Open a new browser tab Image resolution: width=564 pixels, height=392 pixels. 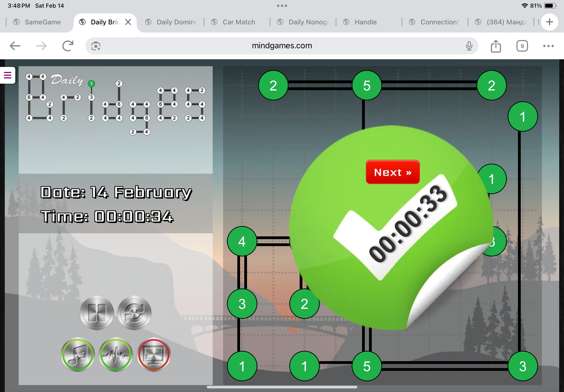(549, 22)
